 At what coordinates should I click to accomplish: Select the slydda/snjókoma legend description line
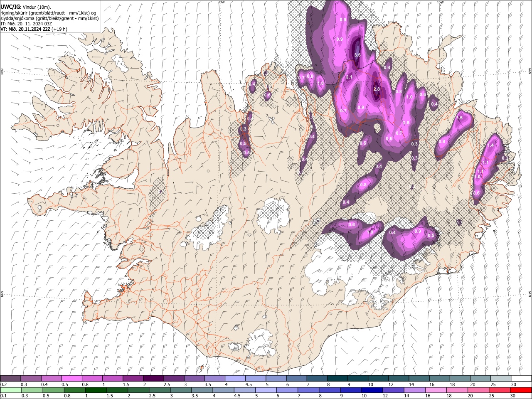[x=49, y=18]
